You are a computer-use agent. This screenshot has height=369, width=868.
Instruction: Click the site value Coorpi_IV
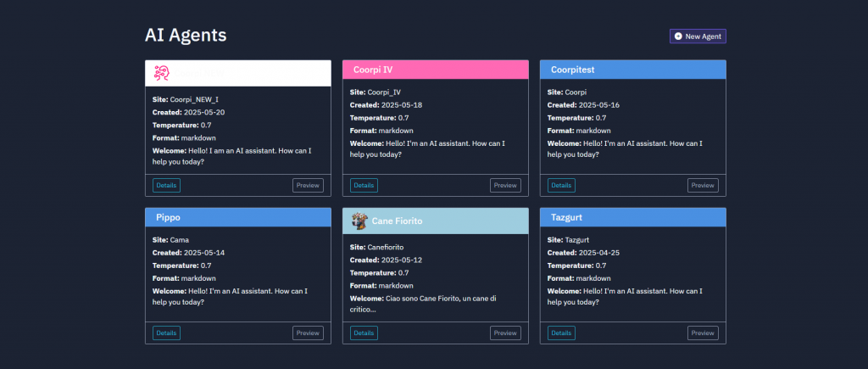click(x=384, y=92)
